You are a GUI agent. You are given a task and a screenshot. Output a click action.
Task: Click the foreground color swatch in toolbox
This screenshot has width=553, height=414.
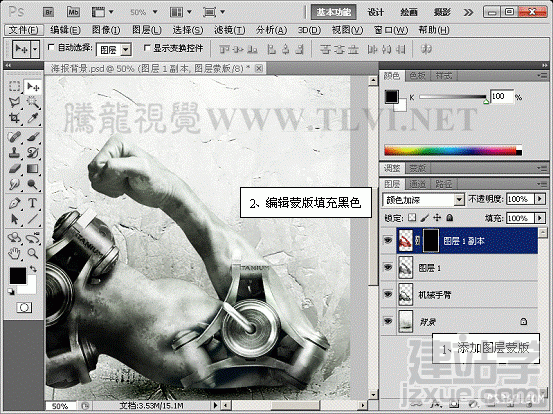click(x=18, y=275)
